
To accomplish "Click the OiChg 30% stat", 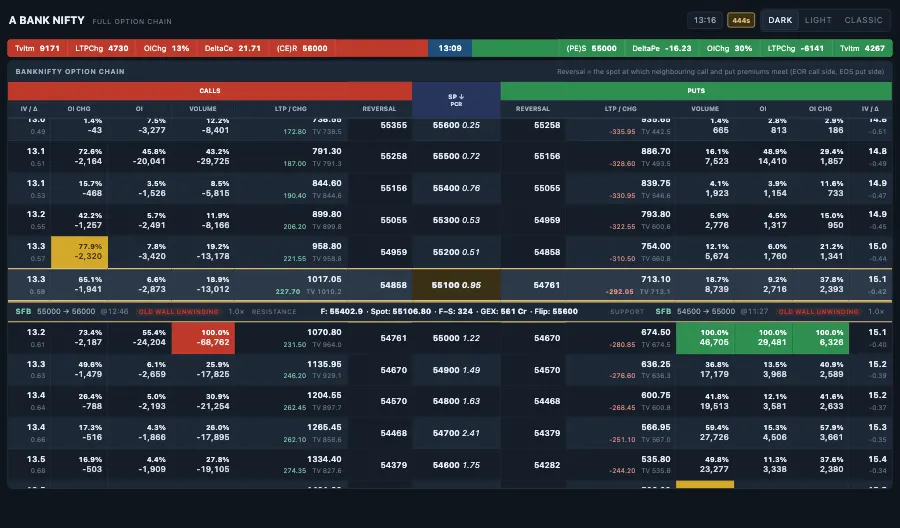I will pyautogui.click(x=730, y=48).
